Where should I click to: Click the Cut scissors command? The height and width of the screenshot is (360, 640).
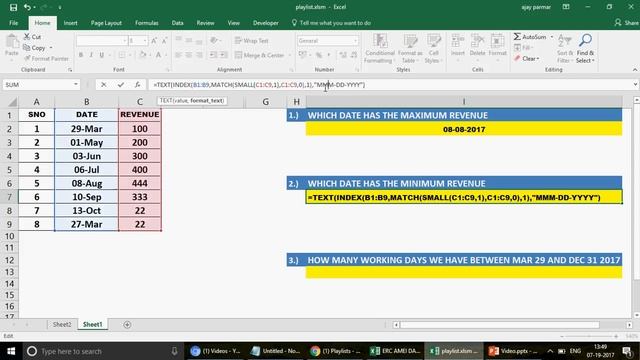(32, 37)
